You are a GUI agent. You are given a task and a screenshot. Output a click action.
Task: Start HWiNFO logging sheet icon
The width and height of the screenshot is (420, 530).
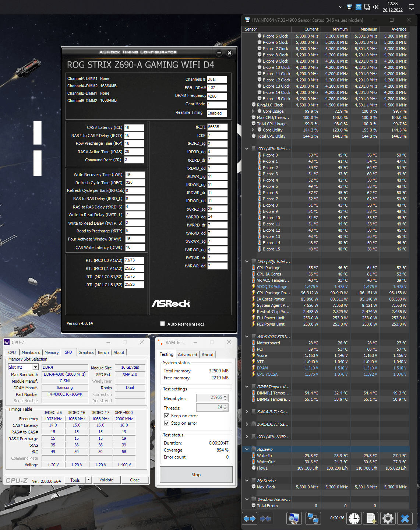pyautogui.click(x=371, y=519)
